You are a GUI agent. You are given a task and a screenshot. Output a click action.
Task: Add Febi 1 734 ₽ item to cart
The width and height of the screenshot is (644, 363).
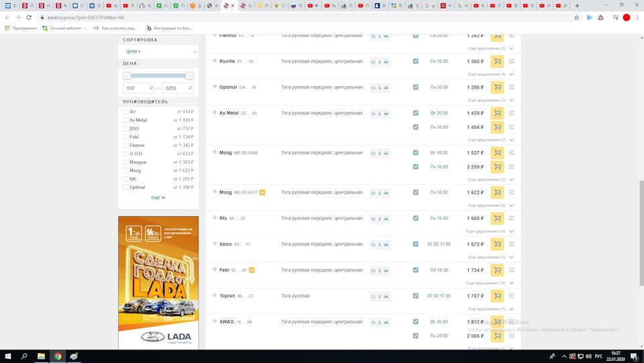click(497, 270)
